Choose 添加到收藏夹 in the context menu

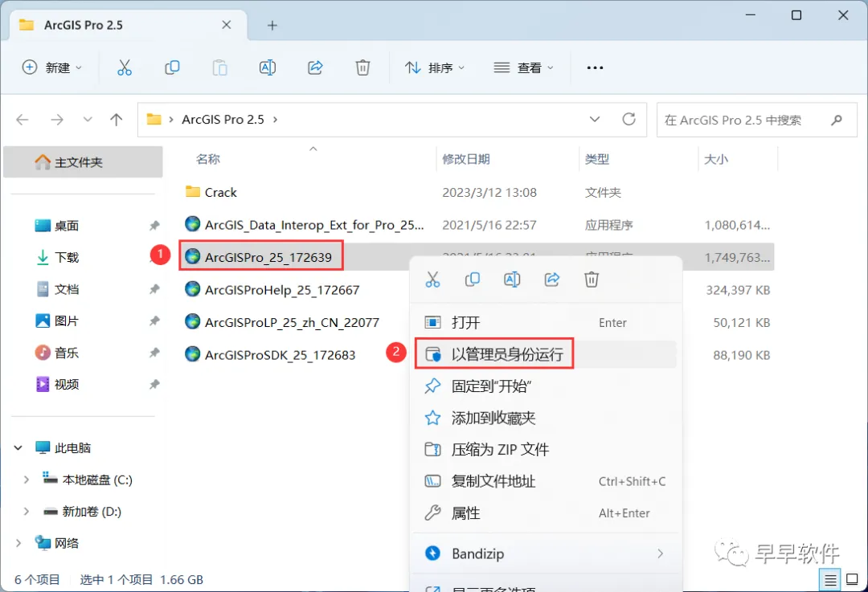coord(545,418)
